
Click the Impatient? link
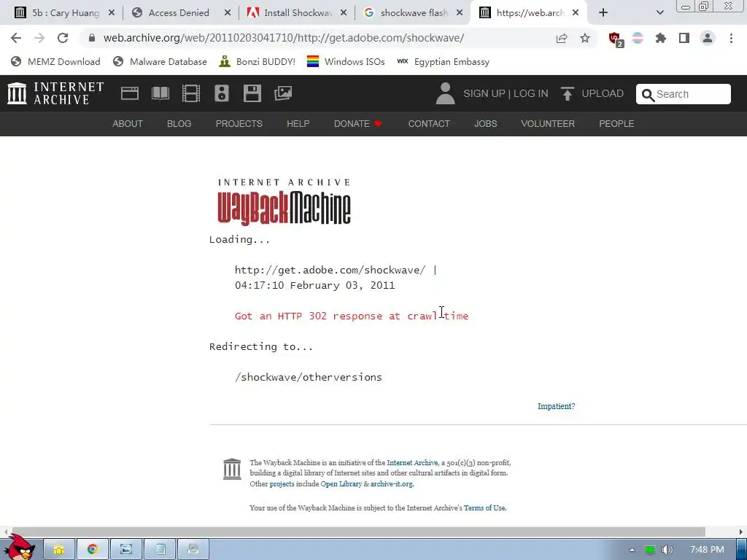tap(557, 406)
